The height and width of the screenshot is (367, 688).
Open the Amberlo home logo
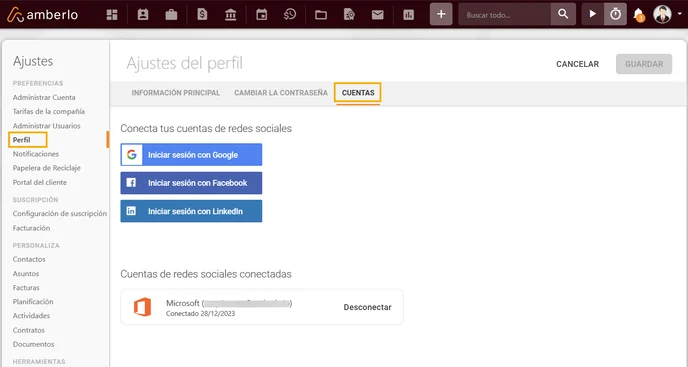click(43, 14)
